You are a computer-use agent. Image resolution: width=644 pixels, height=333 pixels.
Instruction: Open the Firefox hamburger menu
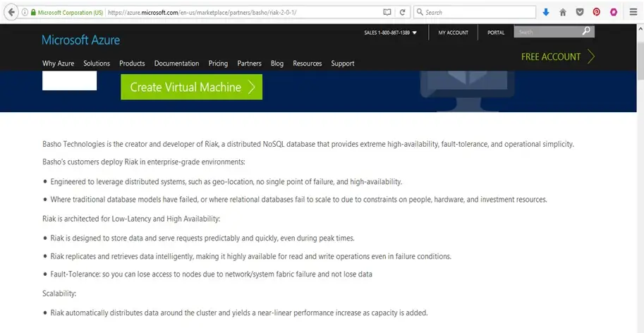[633, 12]
